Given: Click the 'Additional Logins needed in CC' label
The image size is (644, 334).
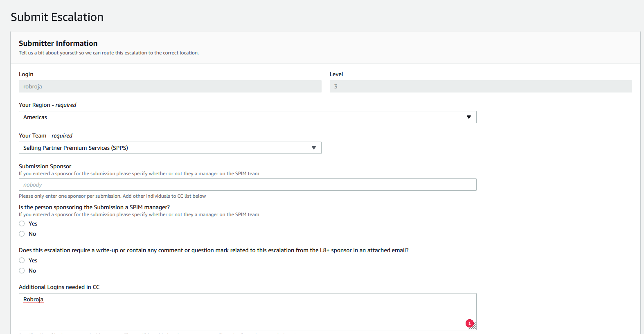Looking at the screenshot, I should (59, 287).
